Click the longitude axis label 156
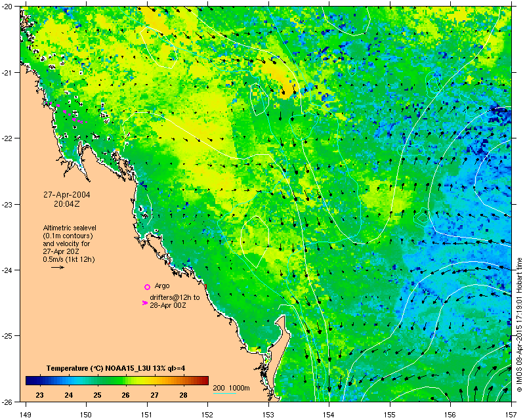This screenshot has width=525, height=420. (450, 415)
